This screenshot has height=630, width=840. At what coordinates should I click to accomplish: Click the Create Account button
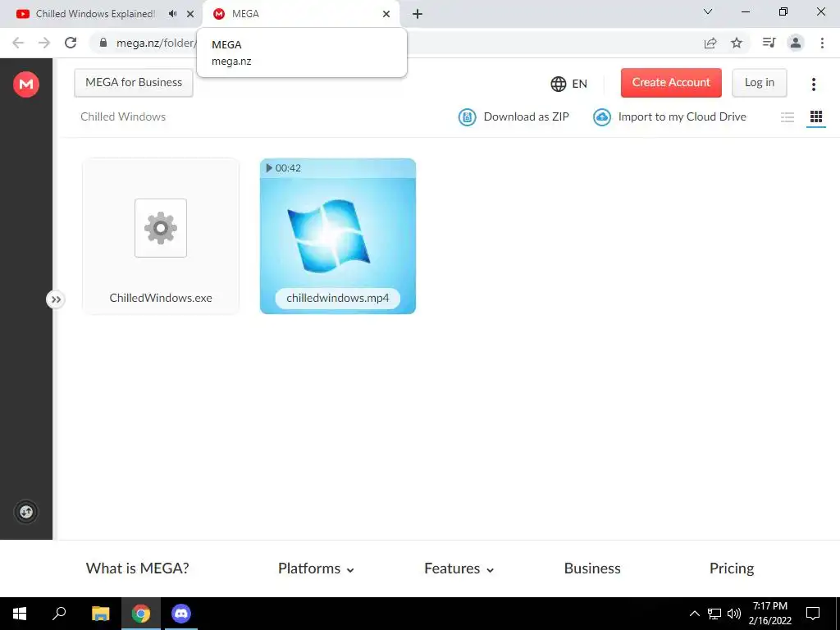(x=671, y=83)
